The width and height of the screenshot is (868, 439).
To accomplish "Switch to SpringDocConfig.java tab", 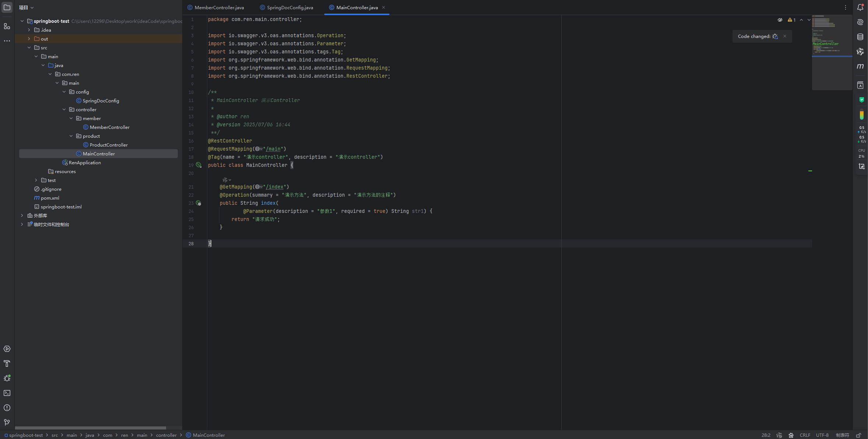I will pyautogui.click(x=286, y=7).
